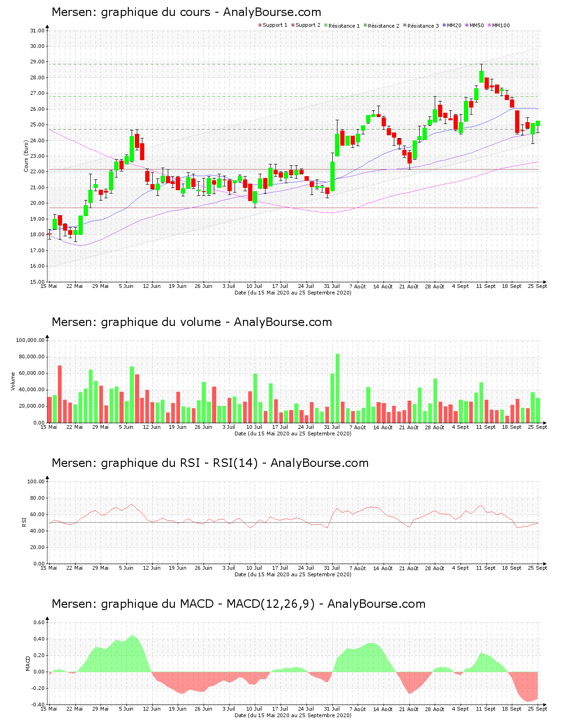Select the Résistance 1 legend entry
This screenshot has height=728, width=564.
[x=342, y=25]
